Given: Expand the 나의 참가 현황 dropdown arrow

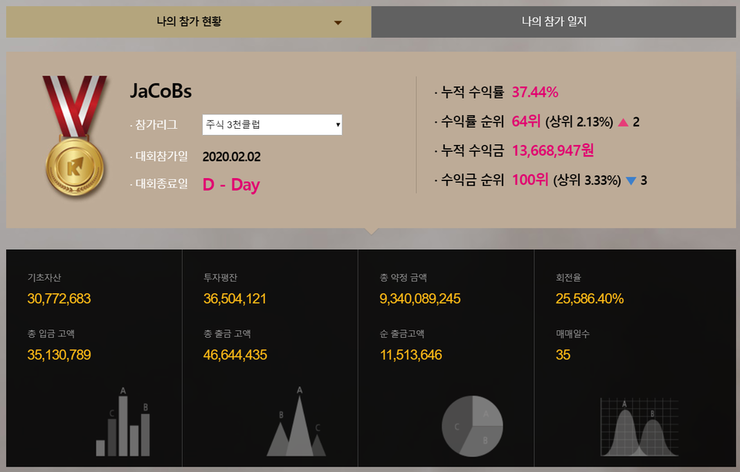Looking at the screenshot, I should [338, 23].
